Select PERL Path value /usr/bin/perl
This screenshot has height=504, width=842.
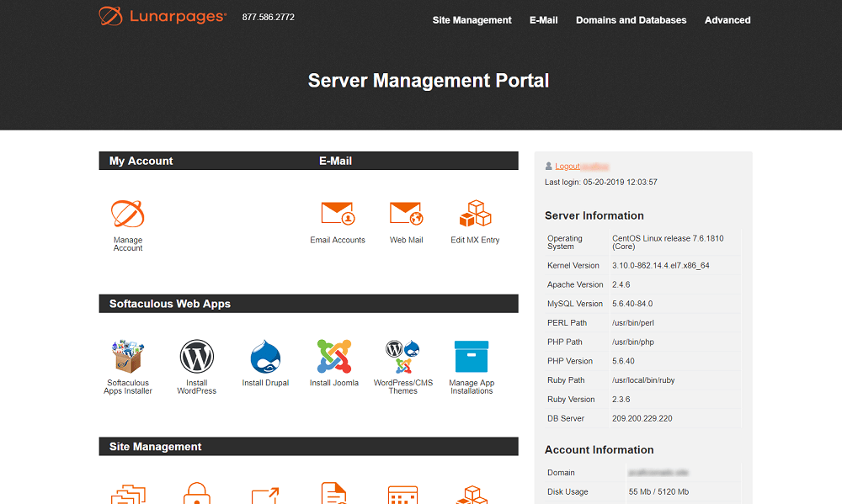(x=633, y=323)
